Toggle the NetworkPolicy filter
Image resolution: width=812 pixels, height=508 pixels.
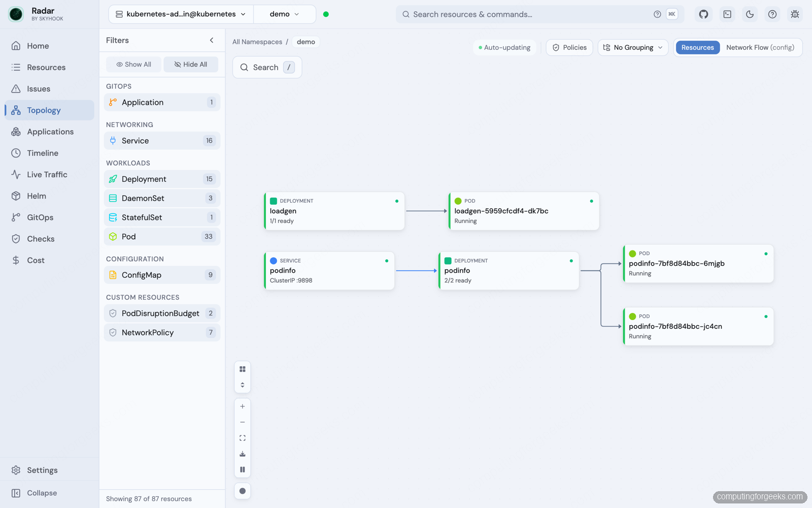point(162,333)
